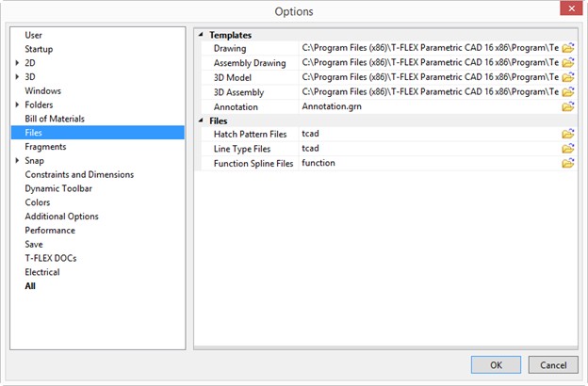Open folder icon for Annotation file
588x386 pixels.
pyautogui.click(x=568, y=106)
